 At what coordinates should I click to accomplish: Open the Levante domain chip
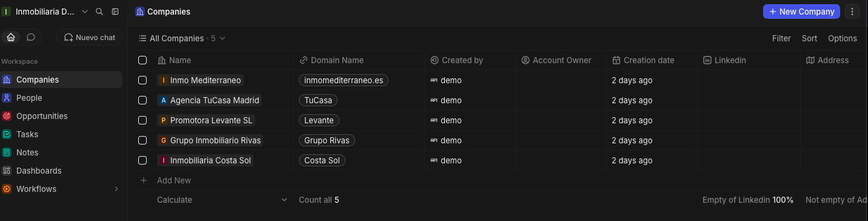point(319,120)
